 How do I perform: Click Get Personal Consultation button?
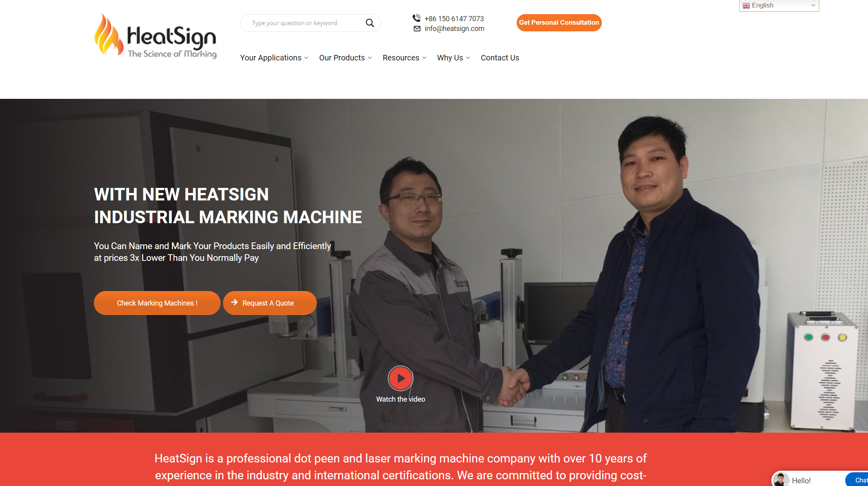559,23
